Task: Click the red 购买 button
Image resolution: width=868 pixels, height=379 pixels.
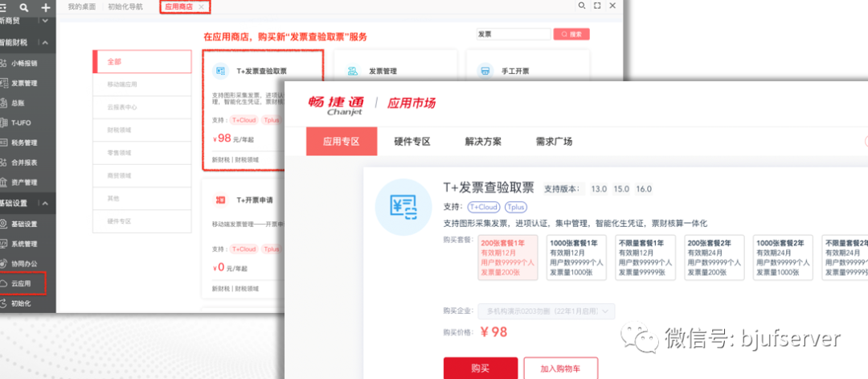Action: (481, 369)
